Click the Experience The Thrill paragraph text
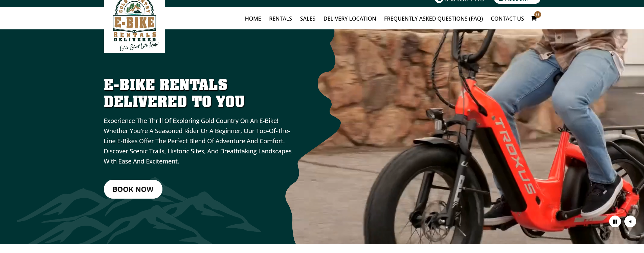 tap(198, 141)
